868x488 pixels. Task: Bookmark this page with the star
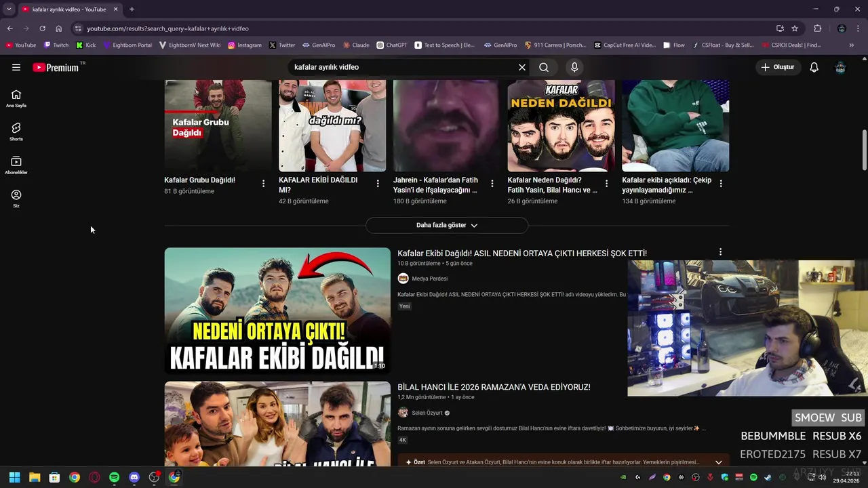[x=795, y=28]
